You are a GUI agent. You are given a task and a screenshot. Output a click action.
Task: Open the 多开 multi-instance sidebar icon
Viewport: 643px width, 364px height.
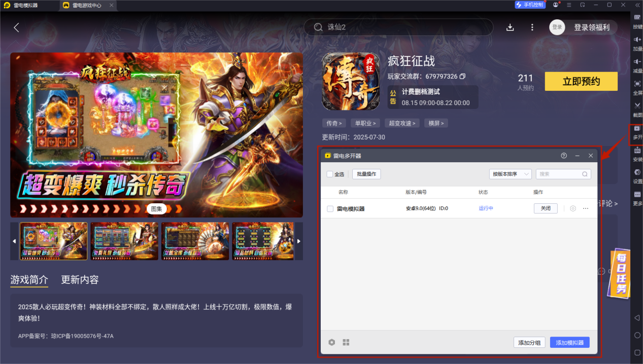tap(637, 133)
